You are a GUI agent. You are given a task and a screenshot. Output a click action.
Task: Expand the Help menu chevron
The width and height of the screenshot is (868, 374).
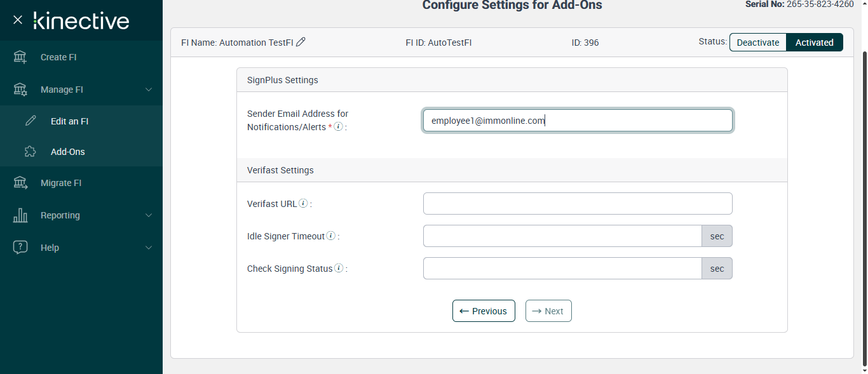click(x=149, y=248)
